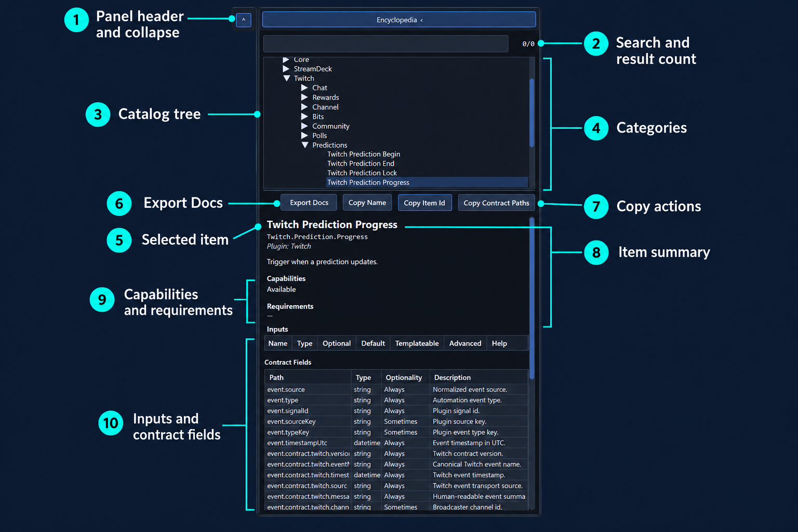This screenshot has width=798, height=532.
Task: Open the Encyclopedia panel header selector
Action: [399, 20]
